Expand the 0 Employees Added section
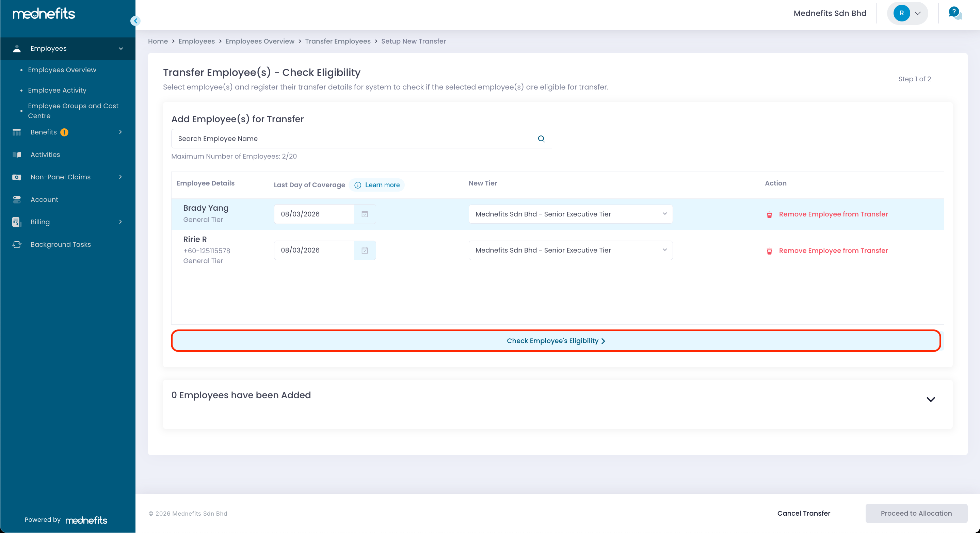 pos(931,399)
